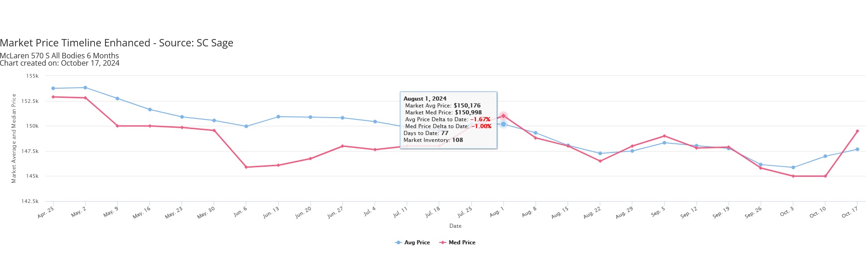Viewport: 868px width, 265px height.
Task: Select the Oct. 17 average price dot
Action: tap(857, 149)
